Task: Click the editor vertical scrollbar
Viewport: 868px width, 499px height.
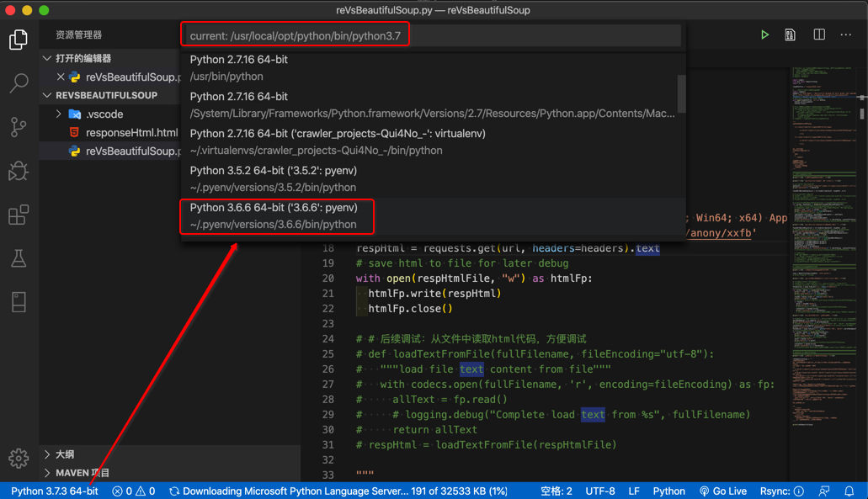Action: coord(862,114)
